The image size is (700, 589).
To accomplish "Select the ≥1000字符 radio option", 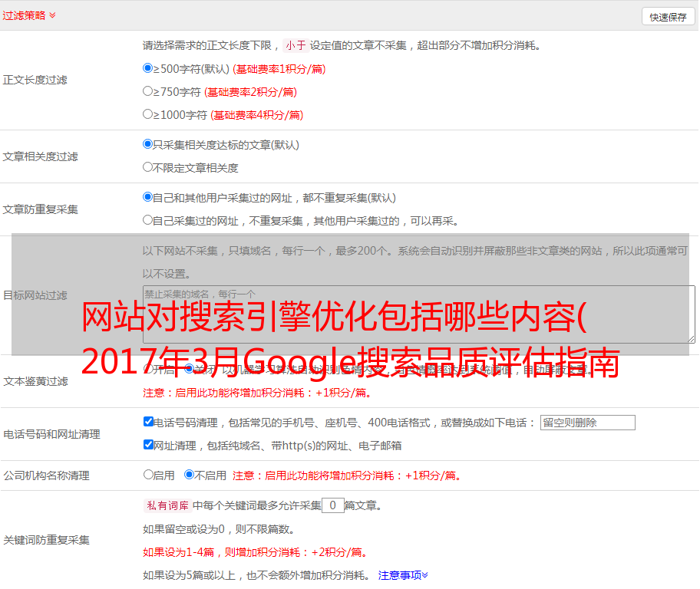I will pyautogui.click(x=148, y=114).
